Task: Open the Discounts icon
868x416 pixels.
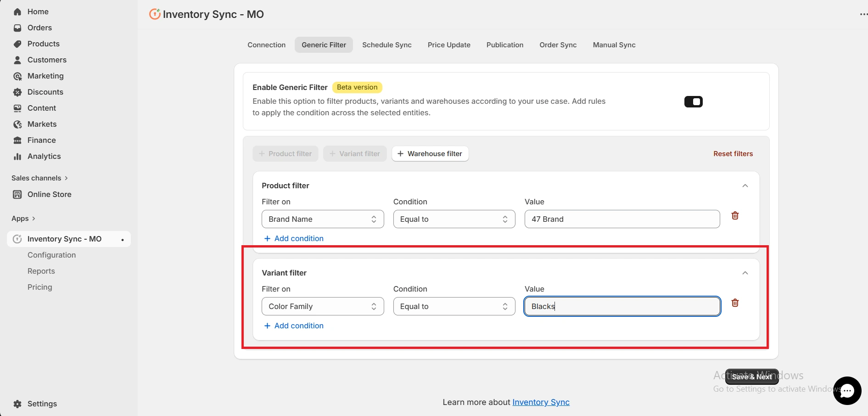Action: coord(17,92)
